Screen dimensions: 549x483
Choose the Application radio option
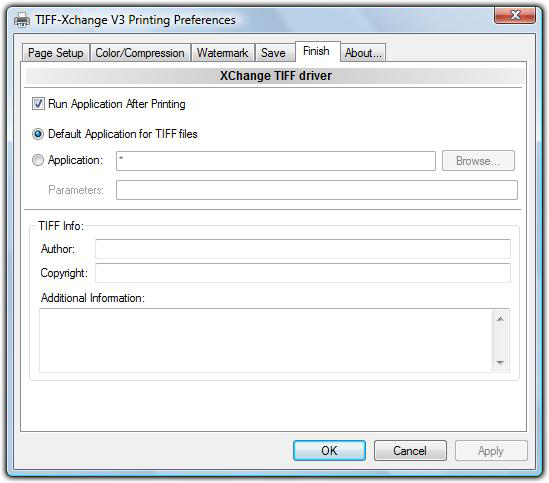(38, 160)
